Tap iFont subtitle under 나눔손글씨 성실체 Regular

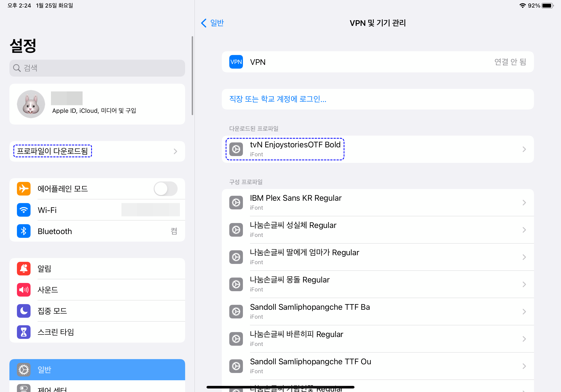pos(256,235)
